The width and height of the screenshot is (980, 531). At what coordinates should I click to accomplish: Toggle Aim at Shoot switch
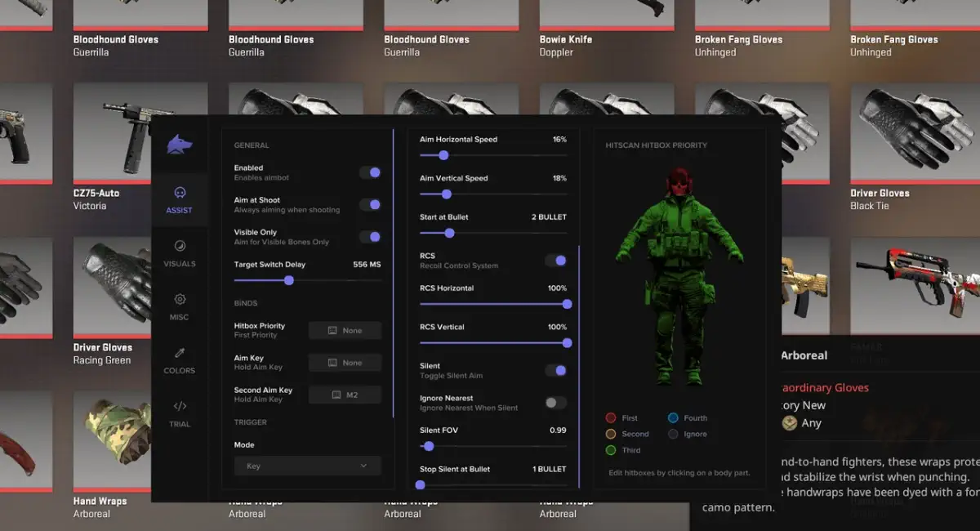(x=370, y=205)
